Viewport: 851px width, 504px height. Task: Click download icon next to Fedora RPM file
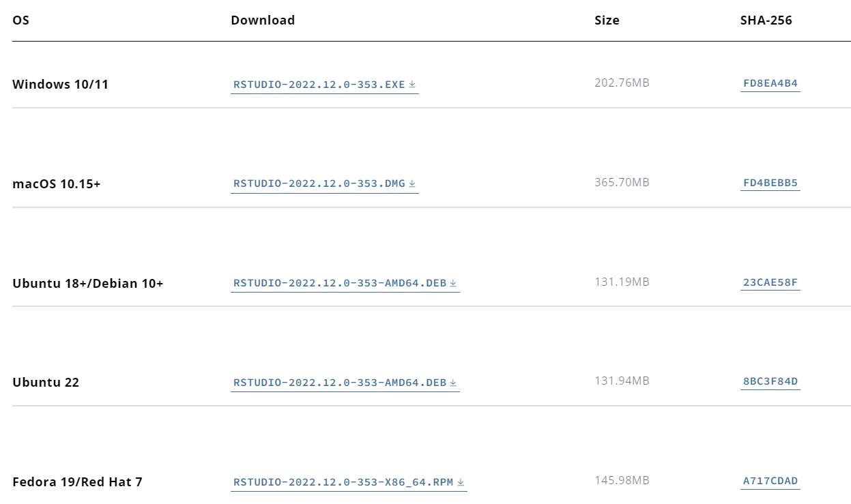coord(461,482)
